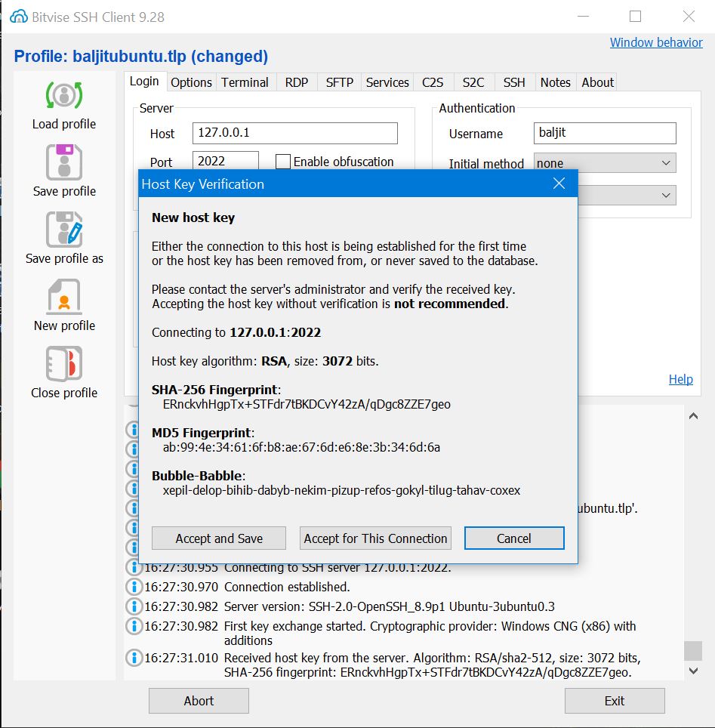
Task: Click the Bubble-Babble value text
Action: [341, 490]
